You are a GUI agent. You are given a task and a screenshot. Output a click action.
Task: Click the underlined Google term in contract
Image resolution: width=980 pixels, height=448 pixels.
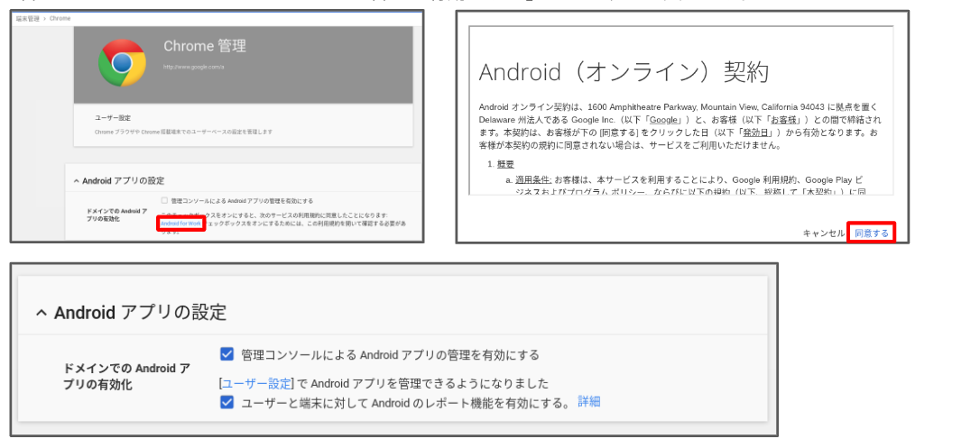(665, 119)
